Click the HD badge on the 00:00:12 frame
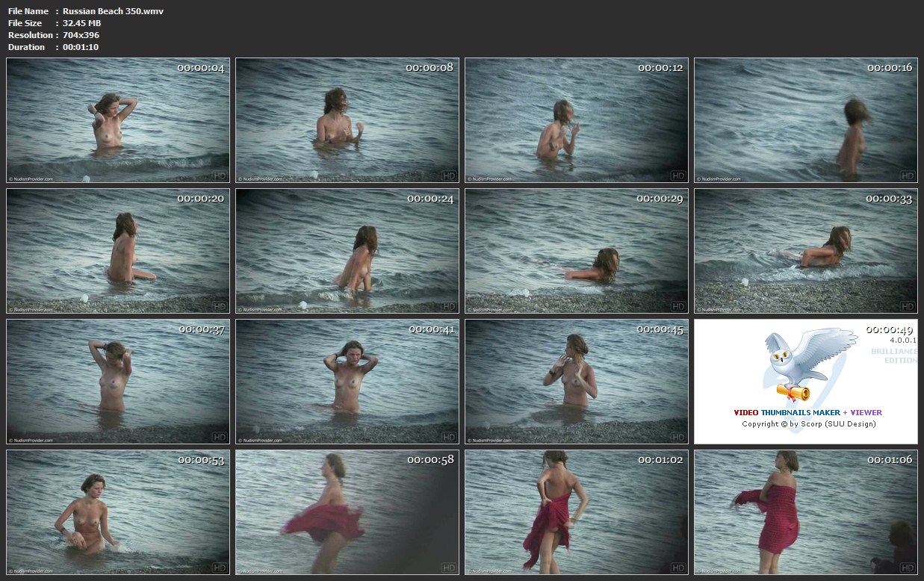Viewport: 924px width, 581px height. click(x=678, y=175)
